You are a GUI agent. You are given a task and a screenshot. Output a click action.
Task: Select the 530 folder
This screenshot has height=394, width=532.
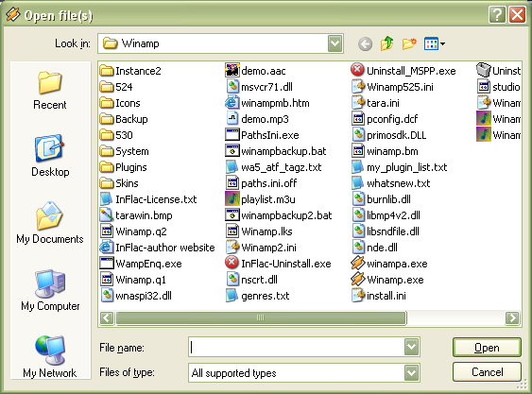tap(116, 135)
